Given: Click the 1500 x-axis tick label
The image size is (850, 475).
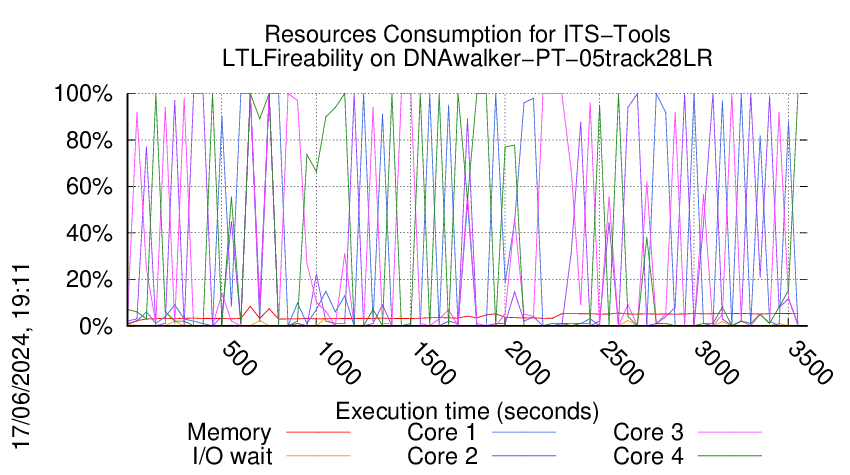Looking at the screenshot, I should point(432,363).
